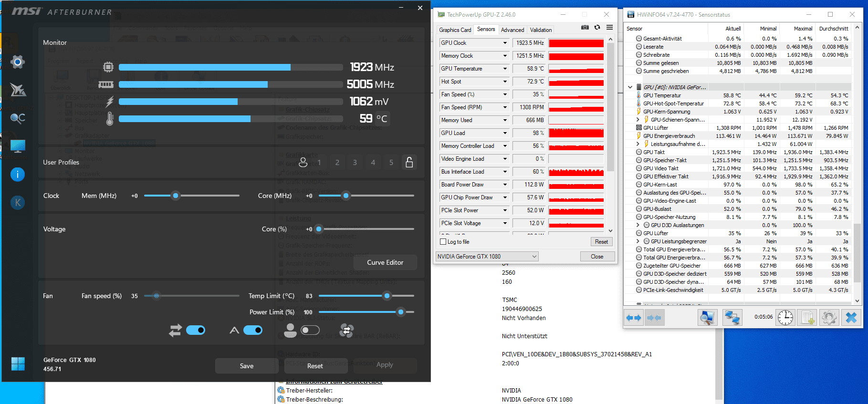Click HWiNFO network computers icon
Viewport: 868px width, 404px height.
click(732, 318)
